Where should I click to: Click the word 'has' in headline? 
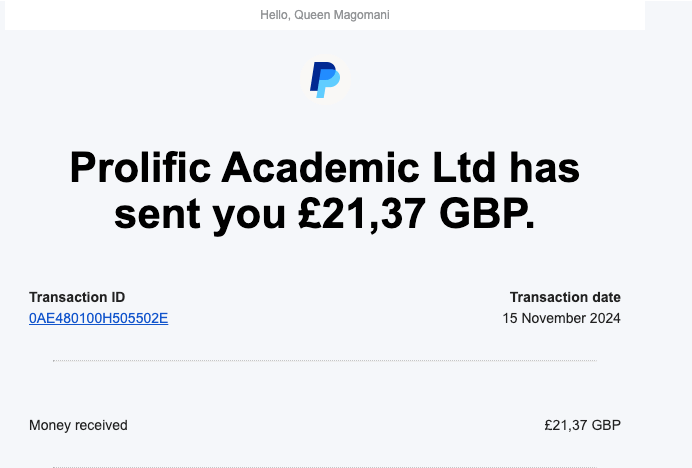tap(545, 168)
